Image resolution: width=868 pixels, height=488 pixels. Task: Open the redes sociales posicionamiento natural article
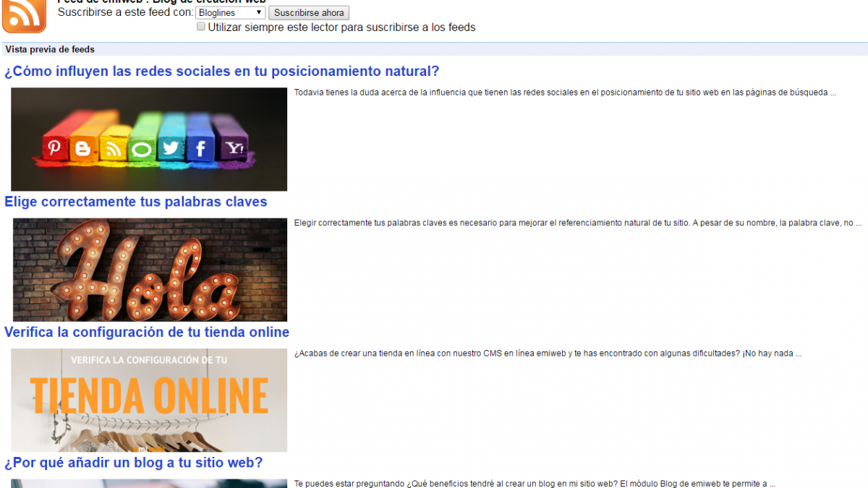pos(222,72)
